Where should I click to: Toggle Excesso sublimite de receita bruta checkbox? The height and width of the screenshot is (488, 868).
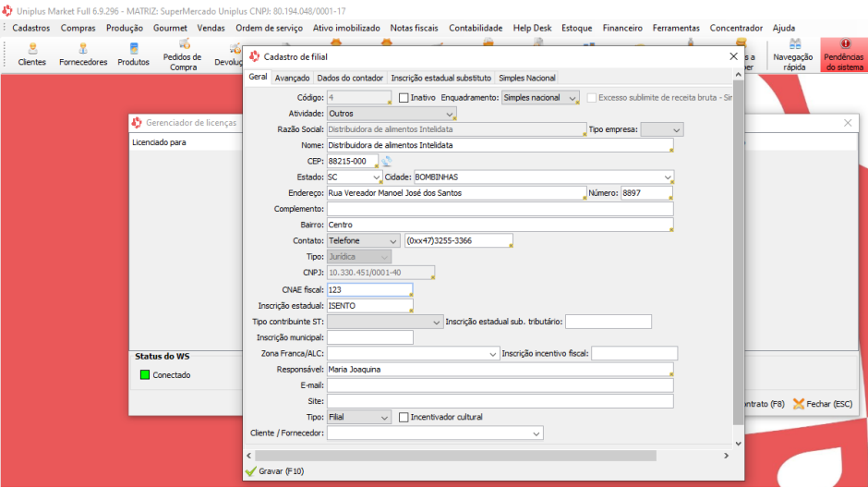[x=592, y=97]
